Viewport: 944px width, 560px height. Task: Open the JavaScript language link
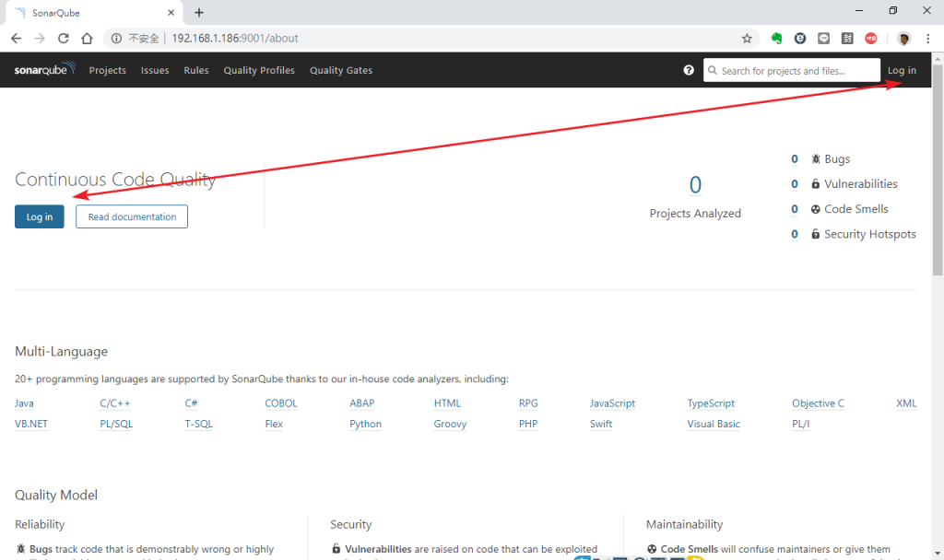coord(612,403)
